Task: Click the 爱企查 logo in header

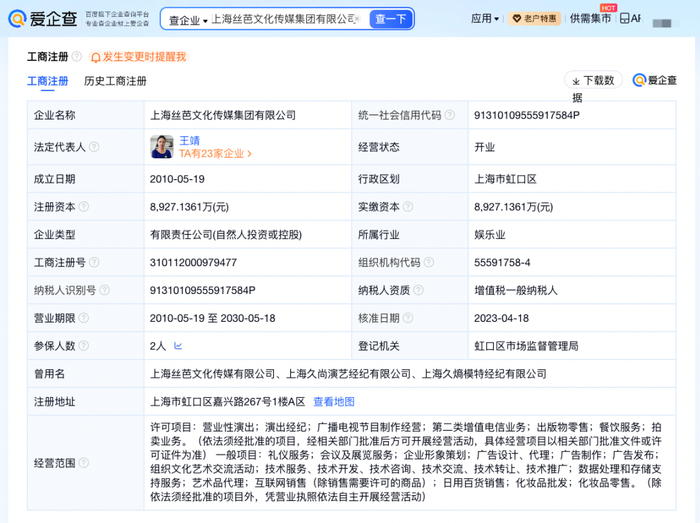Action: pos(40,18)
